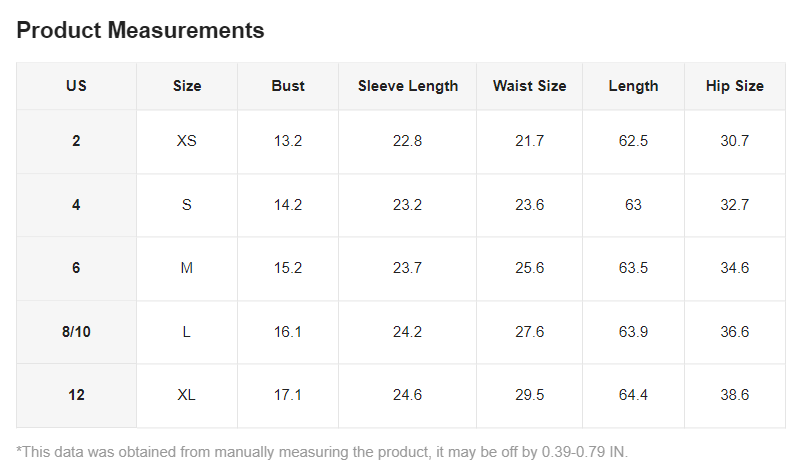This screenshot has width=801, height=469.
Task: Click the US size "8/10" row label
Action: click(76, 332)
